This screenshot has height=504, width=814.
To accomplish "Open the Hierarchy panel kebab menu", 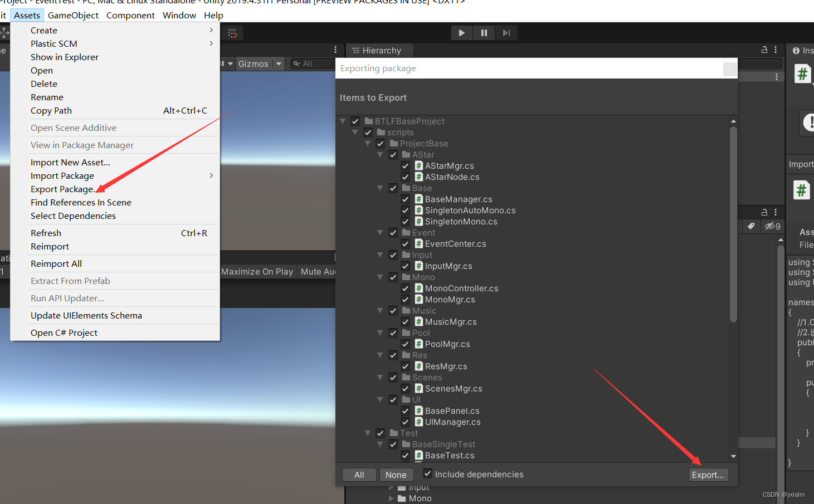I will pos(776,50).
